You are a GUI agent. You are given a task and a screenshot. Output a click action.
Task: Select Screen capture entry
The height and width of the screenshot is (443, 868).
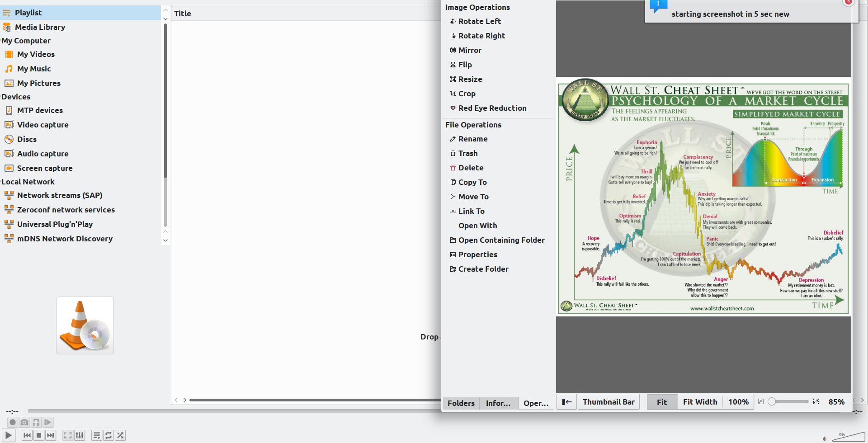click(80, 168)
